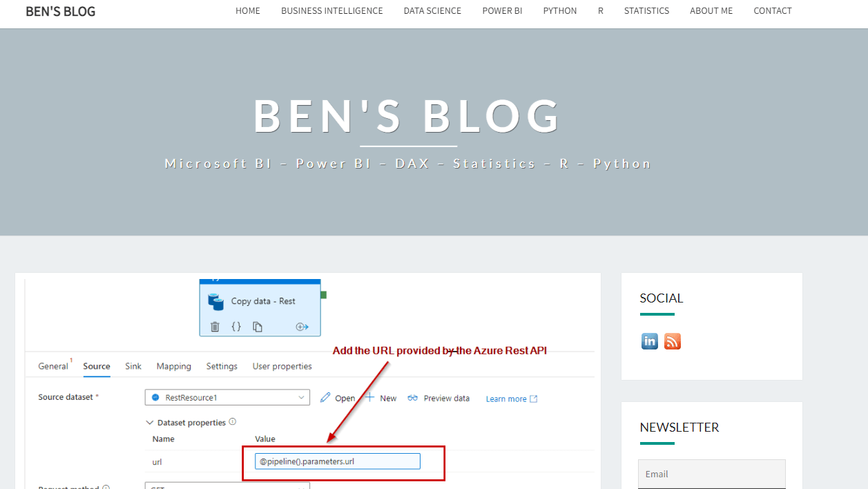
Task: Collapse the Dataset properties section
Action: click(150, 422)
